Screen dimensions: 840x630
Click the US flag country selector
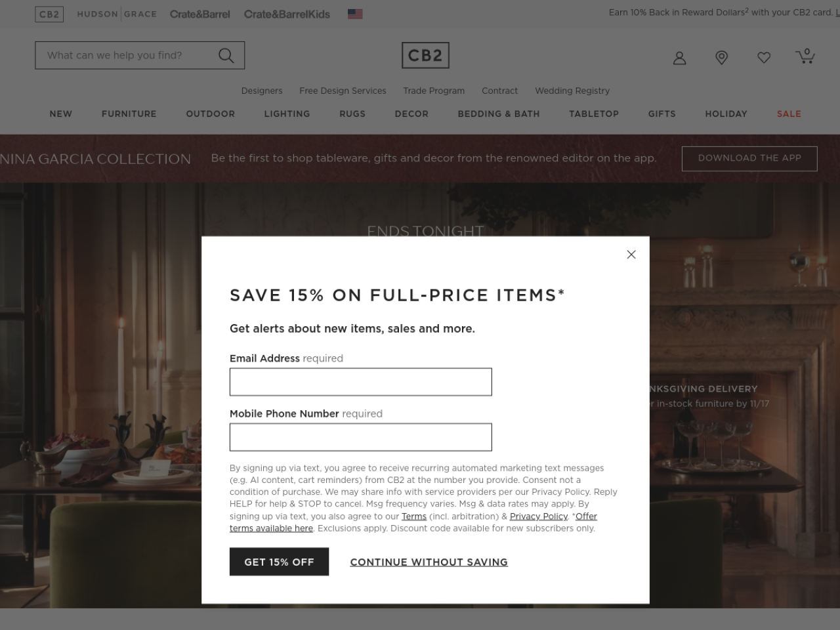pos(355,14)
